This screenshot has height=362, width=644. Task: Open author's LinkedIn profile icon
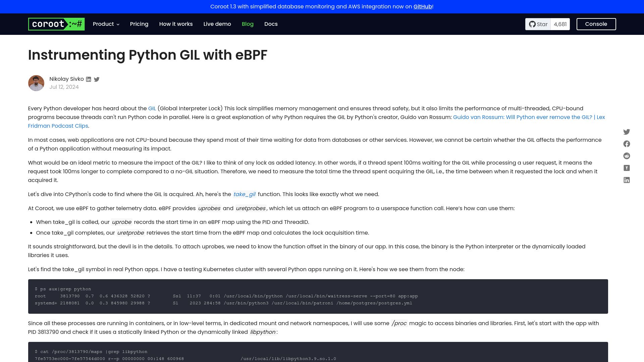click(x=89, y=79)
